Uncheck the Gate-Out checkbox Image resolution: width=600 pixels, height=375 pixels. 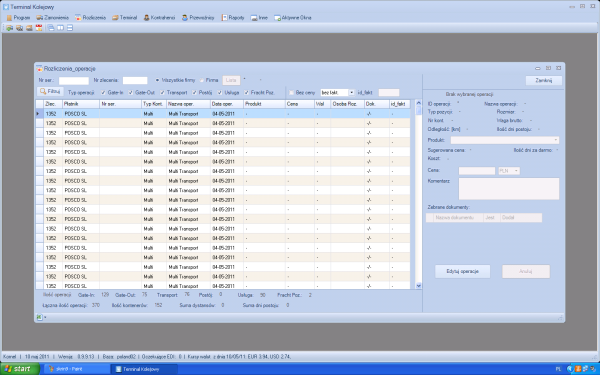tap(130, 93)
